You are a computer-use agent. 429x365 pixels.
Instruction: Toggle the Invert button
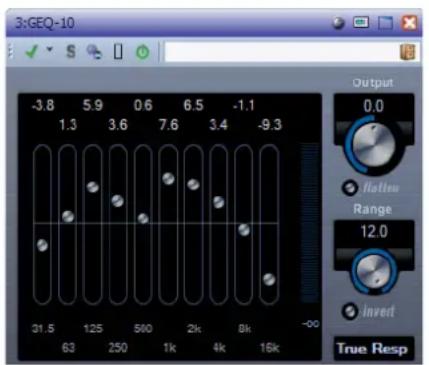pyautogui.click(x=350, y=312)
